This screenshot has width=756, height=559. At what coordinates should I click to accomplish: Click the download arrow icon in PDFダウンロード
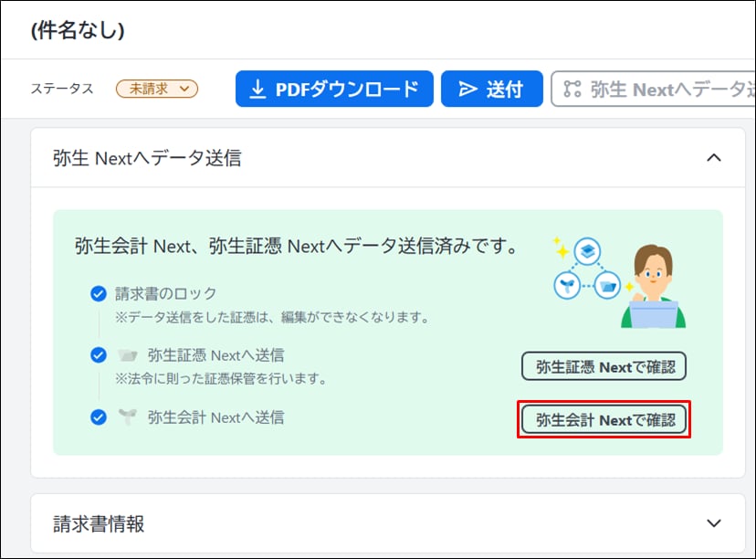[258, 89]
